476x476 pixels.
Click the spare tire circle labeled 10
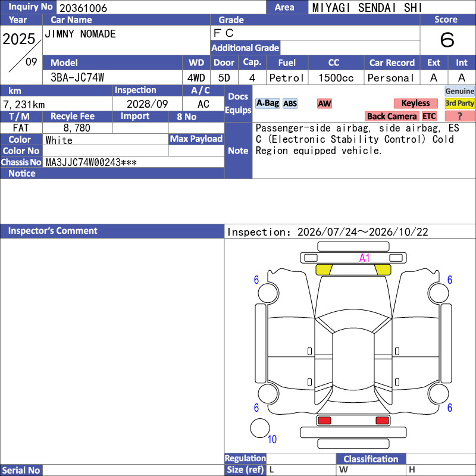click(260, 428)
